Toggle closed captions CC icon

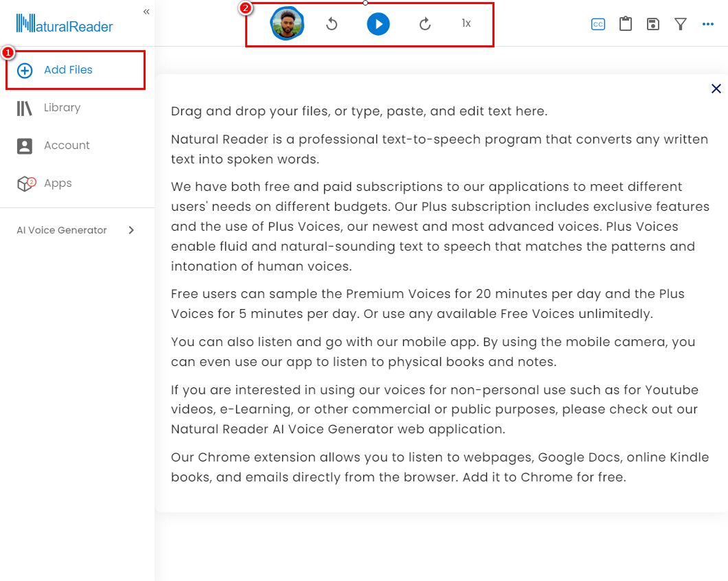[x=598, y=24]
